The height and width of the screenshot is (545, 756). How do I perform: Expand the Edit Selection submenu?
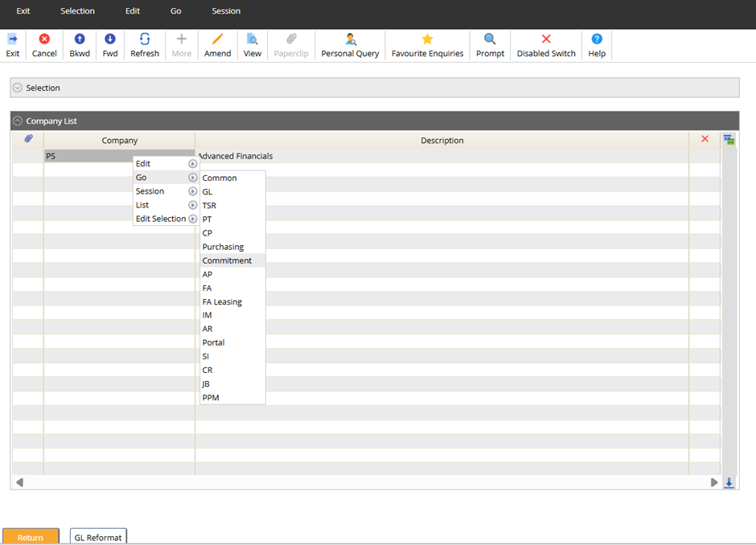pyautogui.click(x=165, y=219)
